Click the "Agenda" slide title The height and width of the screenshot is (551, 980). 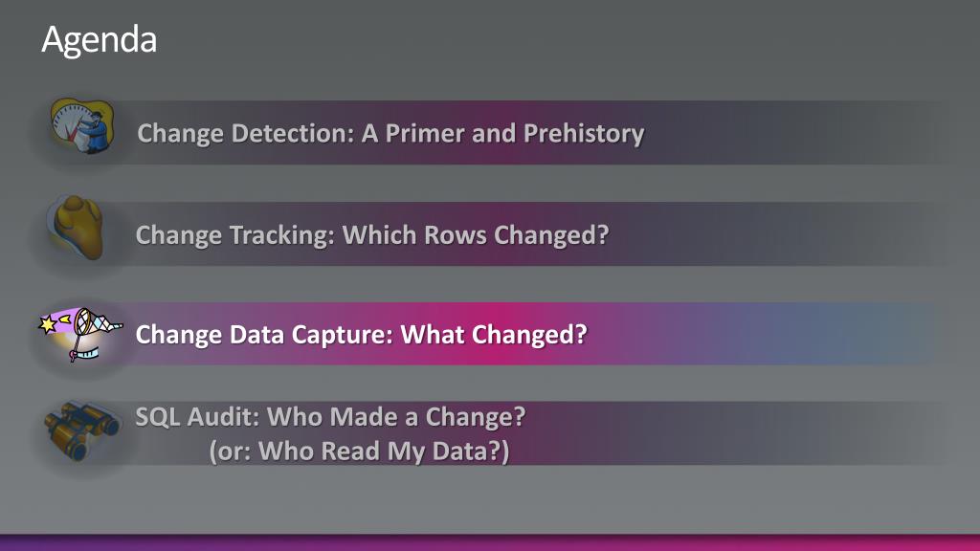99,39
